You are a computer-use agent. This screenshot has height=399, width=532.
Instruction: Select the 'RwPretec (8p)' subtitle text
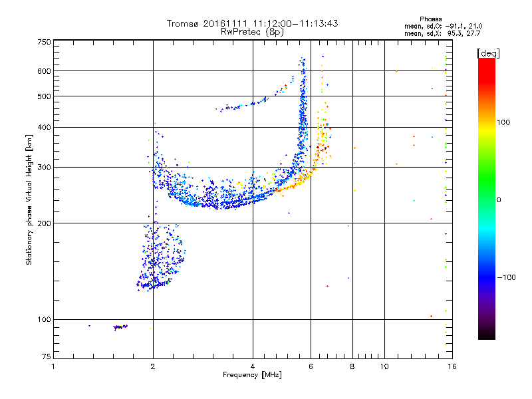(252, 32)
